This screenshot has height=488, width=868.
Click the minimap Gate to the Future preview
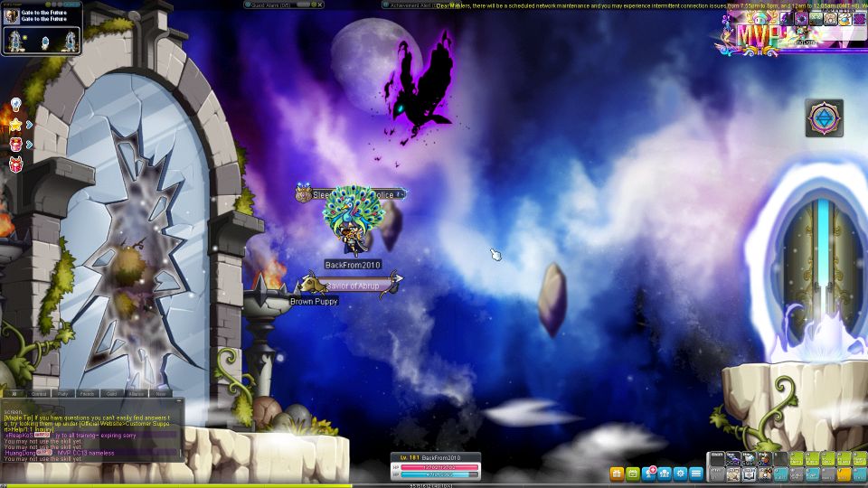(x=42, y=41)
